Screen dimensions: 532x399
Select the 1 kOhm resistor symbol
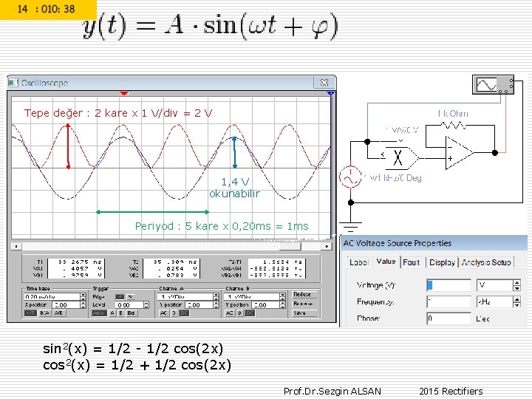point(454,126)
